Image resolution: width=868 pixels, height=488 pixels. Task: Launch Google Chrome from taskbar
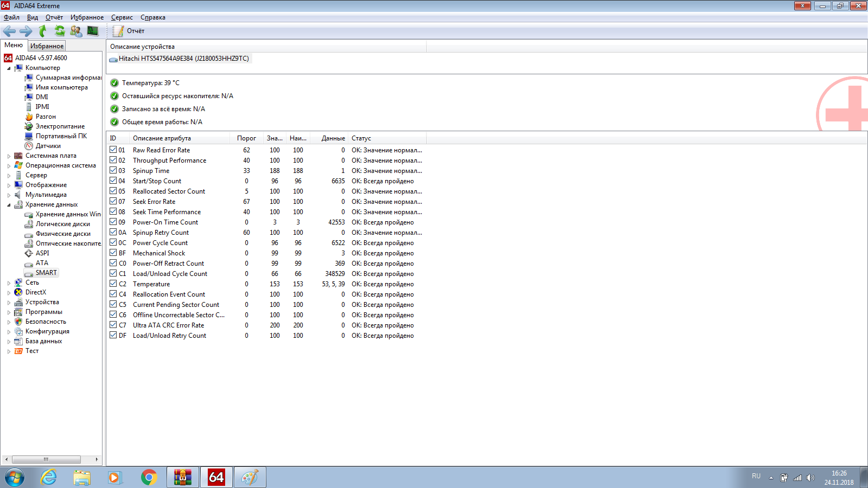click(x=149, y=477)
